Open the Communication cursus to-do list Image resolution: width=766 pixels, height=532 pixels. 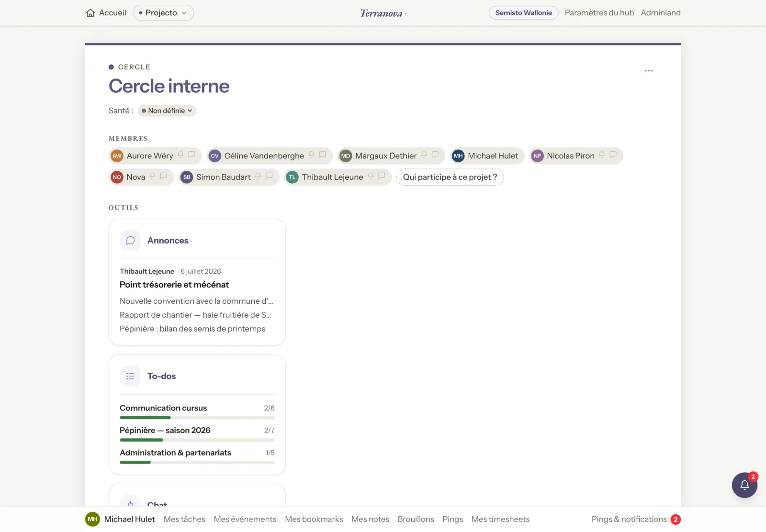tap(163, 408)
